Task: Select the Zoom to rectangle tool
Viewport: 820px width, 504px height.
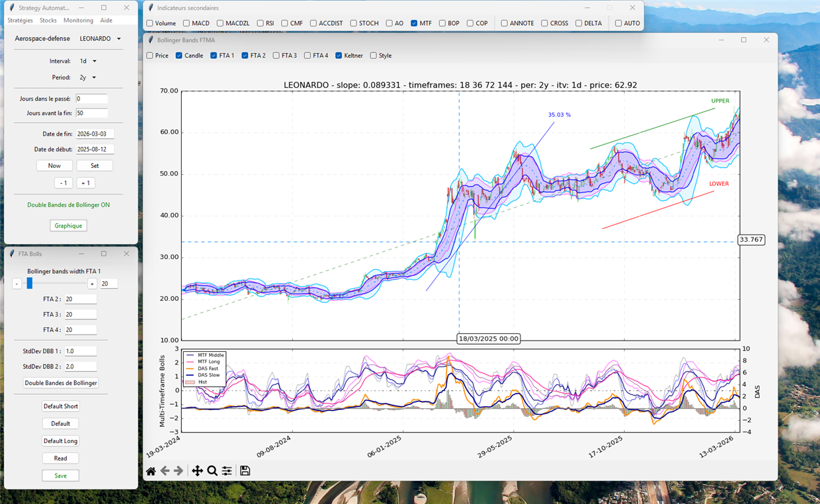Action: click(212, 471)
